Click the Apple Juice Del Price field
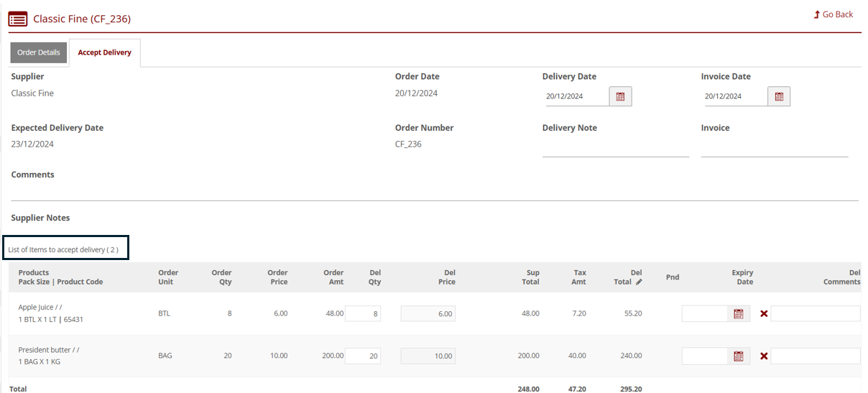 coord(428,314)
